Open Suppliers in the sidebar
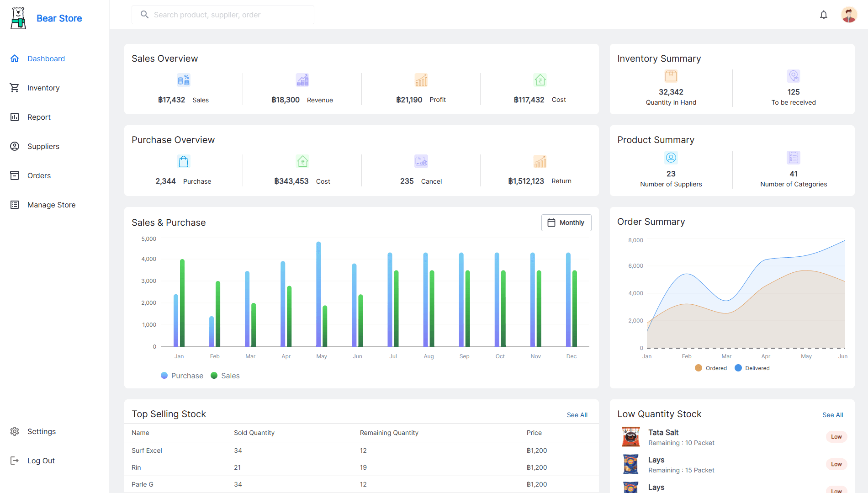This screenshot has height=493, width=868. tap(43, 146)
